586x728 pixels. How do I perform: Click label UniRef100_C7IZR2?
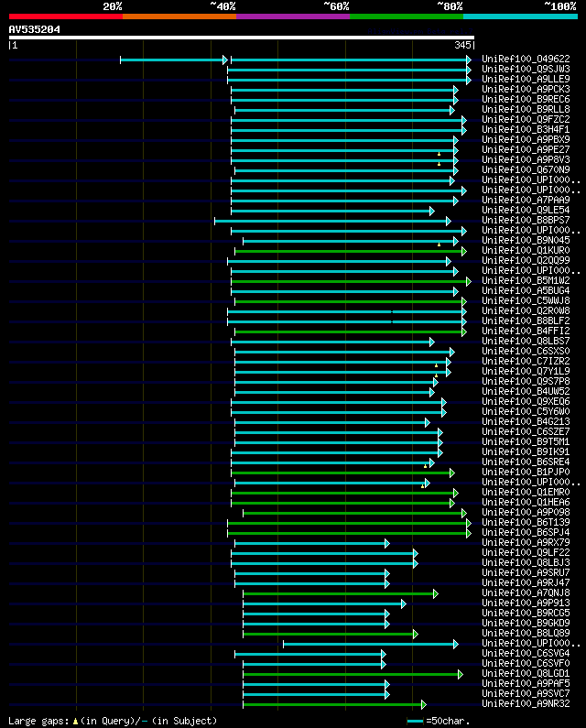tap(526, 361)
